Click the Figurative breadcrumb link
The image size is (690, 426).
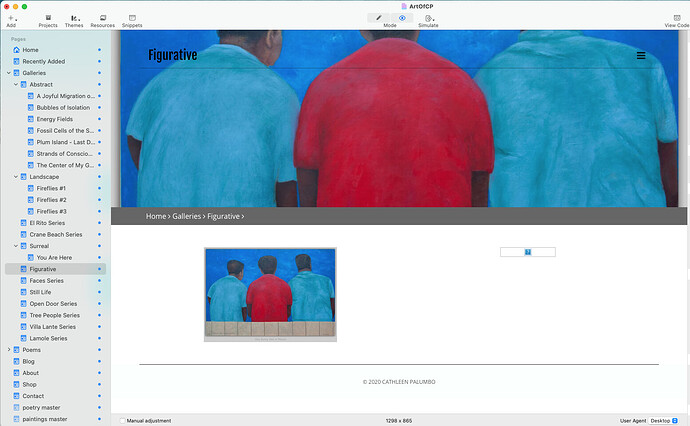pyautogui.click(x=224, y=216)
